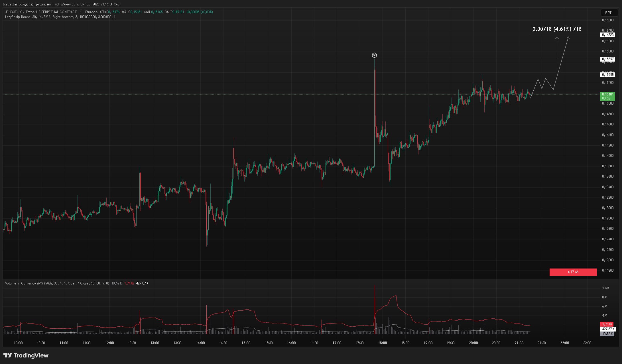
Task: Click the 18:00 label on the time axis
Action: click(382, 343)
